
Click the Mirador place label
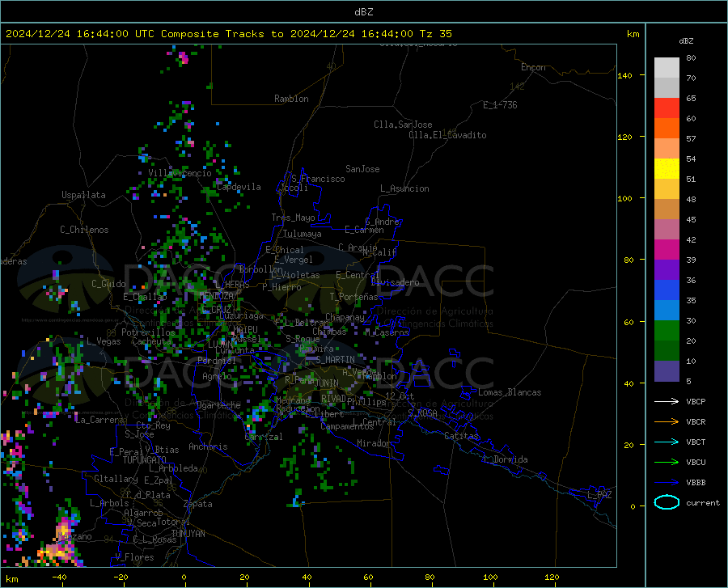click(x=373, y=443)
